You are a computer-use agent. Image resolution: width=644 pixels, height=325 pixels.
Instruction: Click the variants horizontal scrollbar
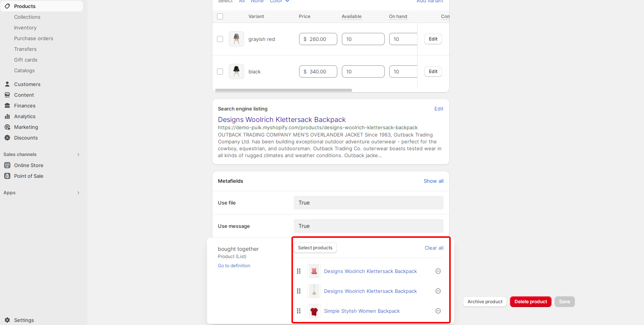283,90
